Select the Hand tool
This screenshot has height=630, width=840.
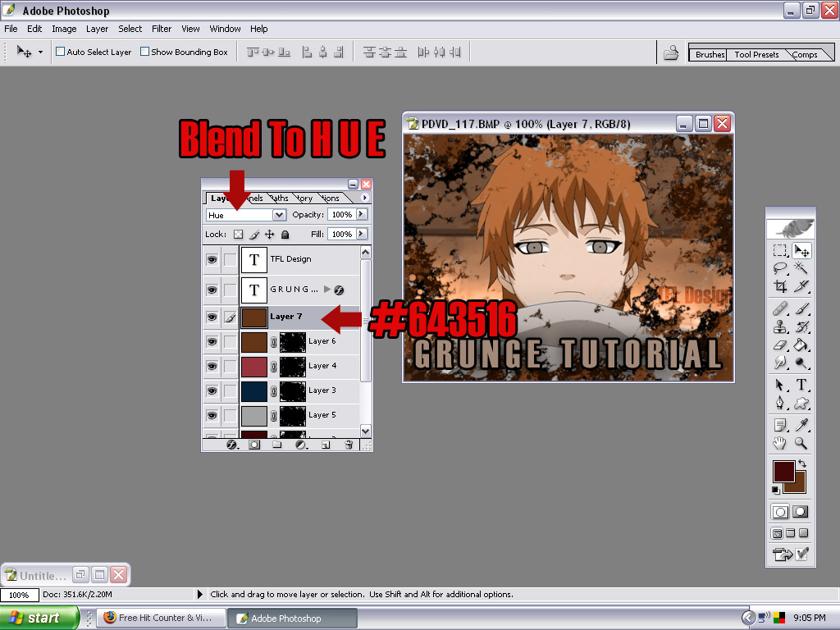780,443
